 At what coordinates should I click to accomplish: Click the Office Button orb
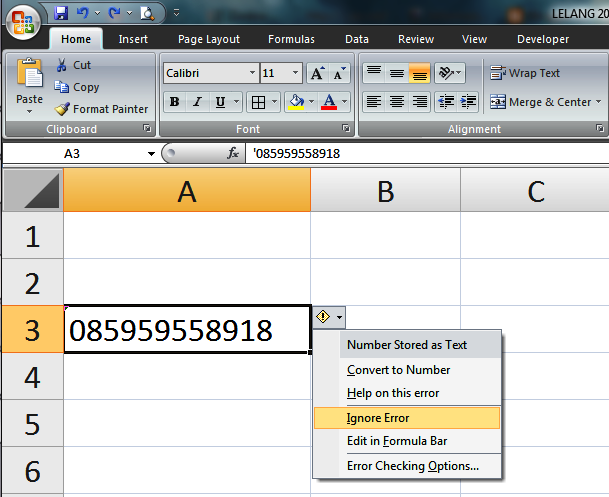coord(23,22)
